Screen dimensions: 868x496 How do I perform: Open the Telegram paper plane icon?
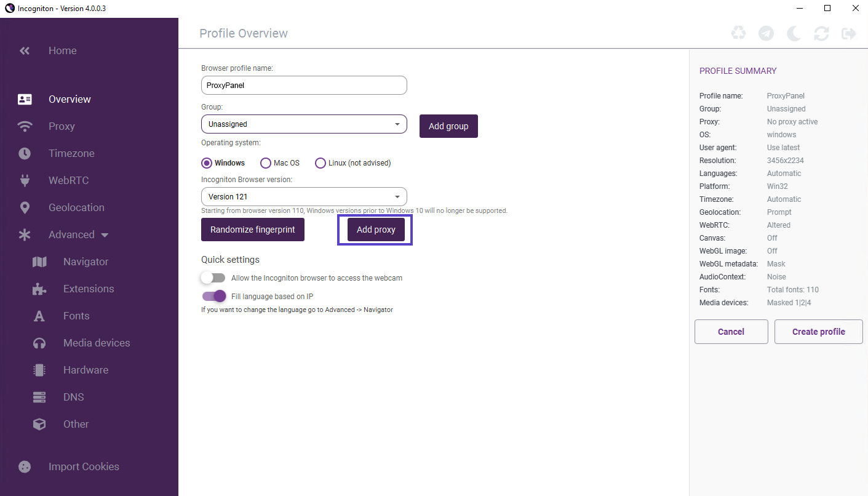pos(766,33)
